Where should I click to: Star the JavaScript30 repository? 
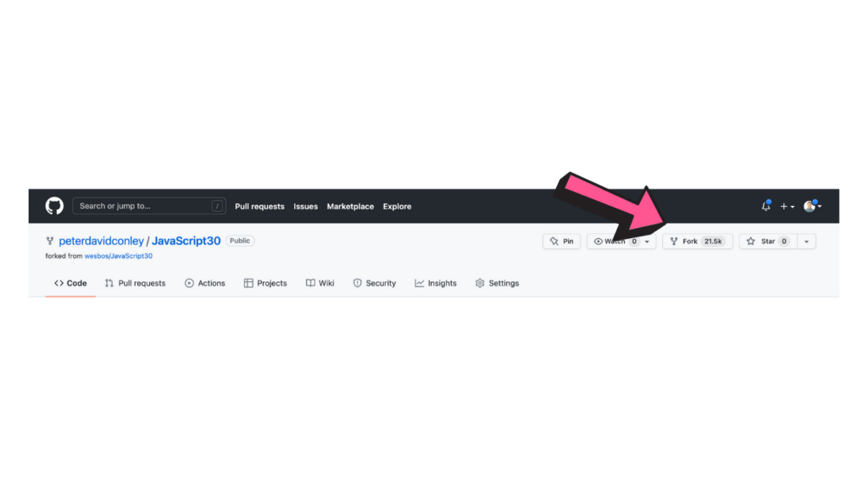[768, 241]
